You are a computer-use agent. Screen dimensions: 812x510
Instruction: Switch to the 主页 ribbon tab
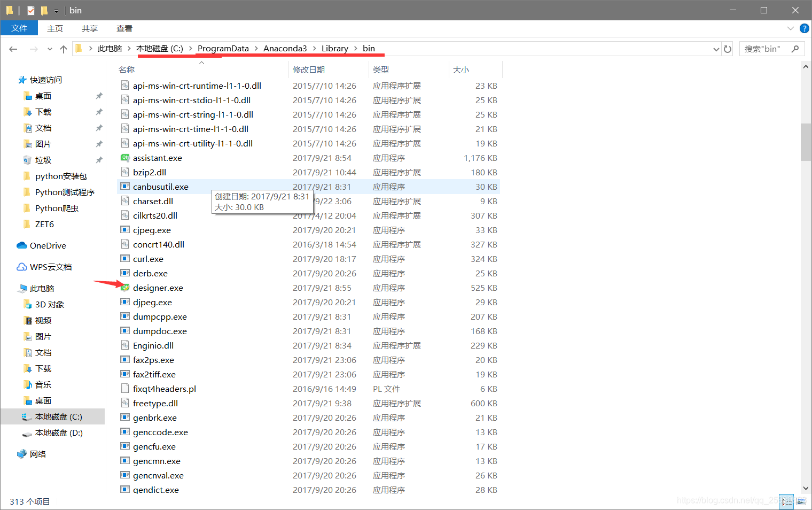55,28
